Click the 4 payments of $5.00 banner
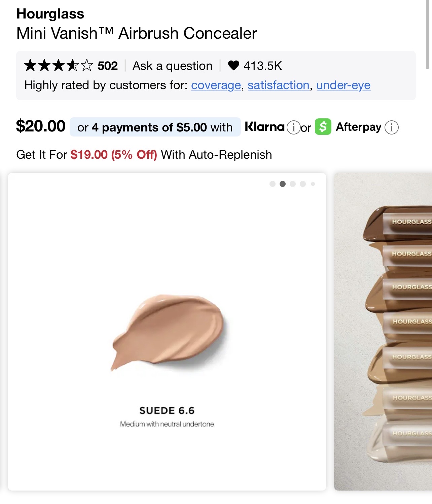 pyautogui.click(x=155, y=127)
